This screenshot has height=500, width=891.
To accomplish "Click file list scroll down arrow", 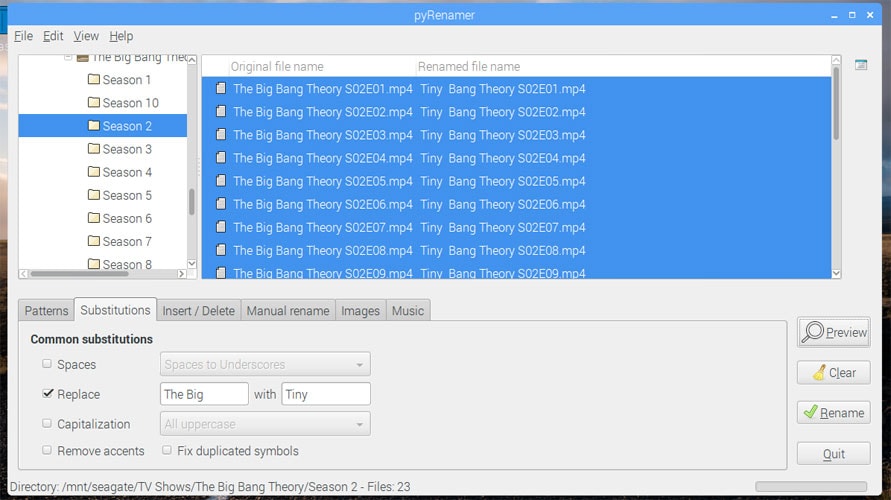I will (x=836, y=273).
